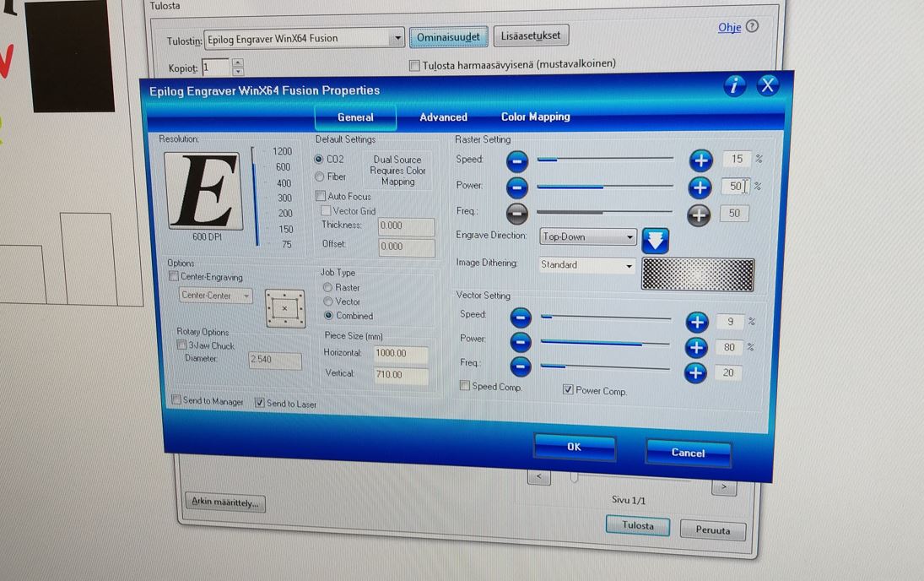
Task: Click the raster Speed value field
Action: pos(737,159)
